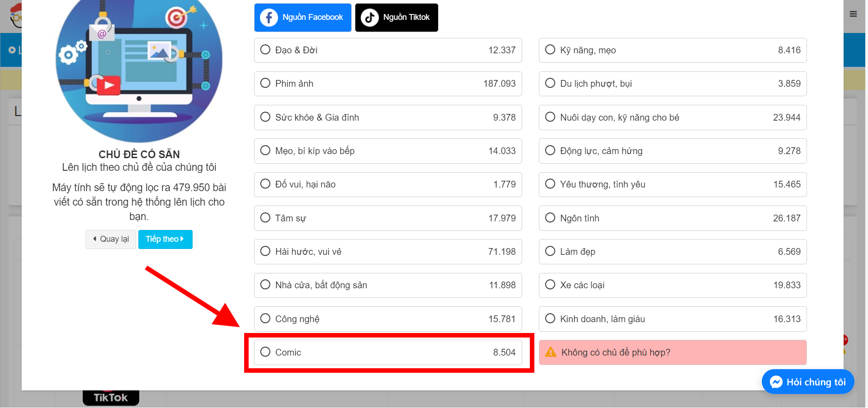Click the 26.187 count for Ngôn tình

pos(787,218)
